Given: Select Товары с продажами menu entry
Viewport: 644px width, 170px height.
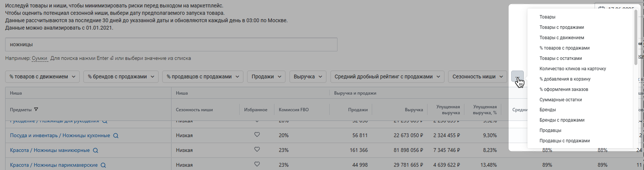Looking at the screenshot, I should point(562,27).
